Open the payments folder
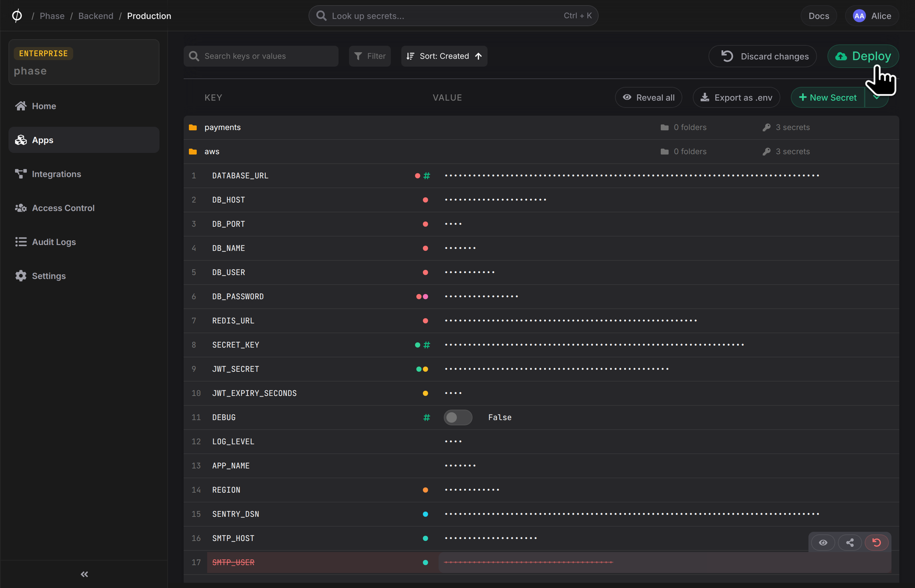Image resolution: width=915 pixels, height=588 pixels. click(x=541, y=127)
